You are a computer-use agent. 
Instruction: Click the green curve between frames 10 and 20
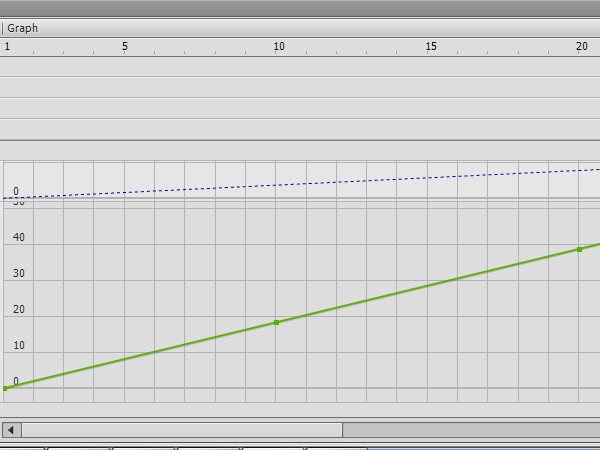coord(428,286)
